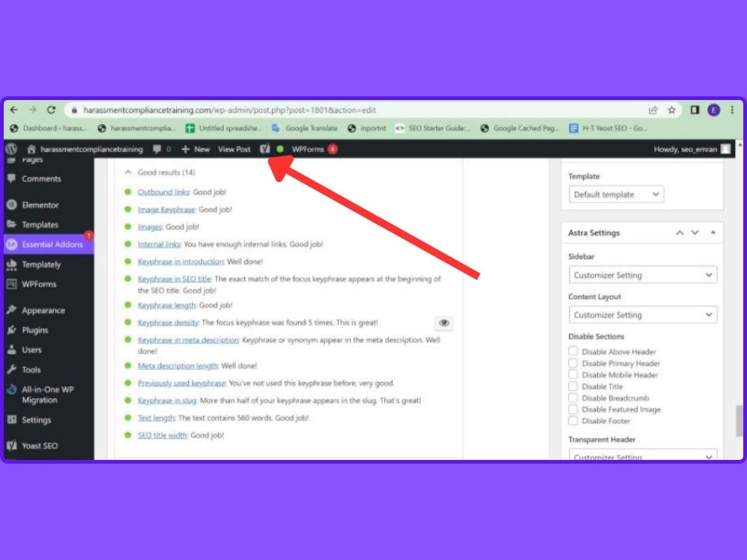The width and height of the screenshot is (747, 560).
Task: Click View Post in the admin bar
Action: tap(234, 149)
